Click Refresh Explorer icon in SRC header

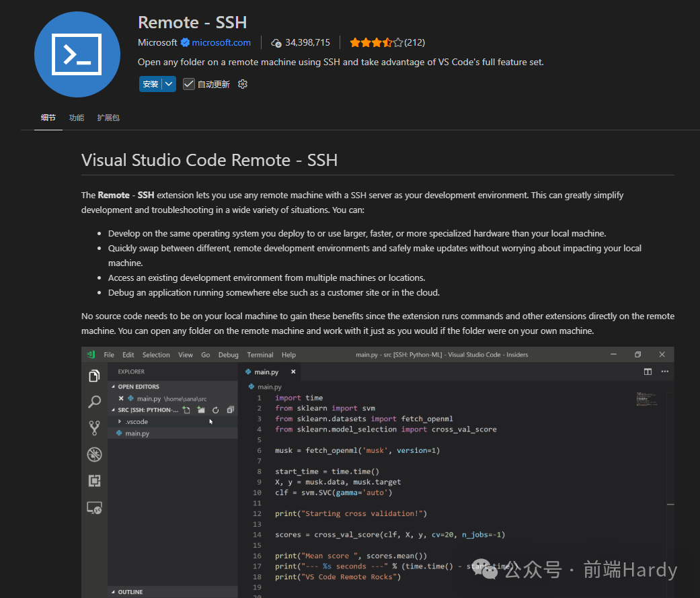click(x=216, y=410)
